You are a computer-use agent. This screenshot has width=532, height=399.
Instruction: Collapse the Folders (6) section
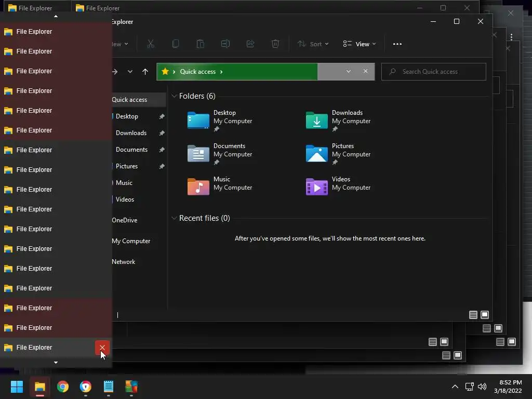(x=174, y=96)
